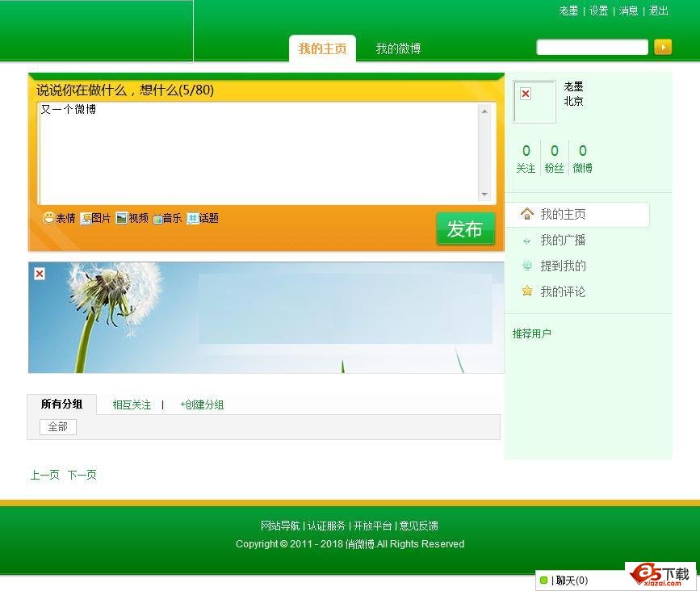
Task: Click the +创建分组 link
Action: 202,405
